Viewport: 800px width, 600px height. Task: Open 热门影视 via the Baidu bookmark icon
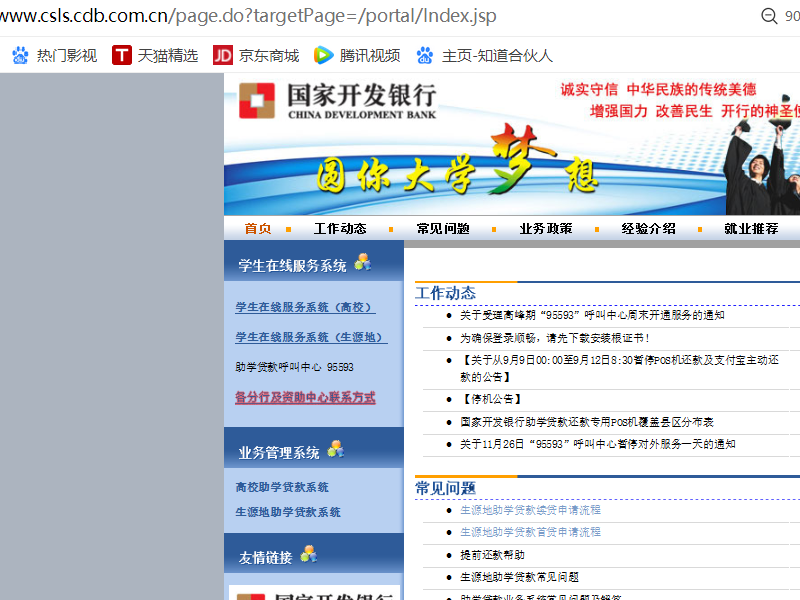point(20,55)
